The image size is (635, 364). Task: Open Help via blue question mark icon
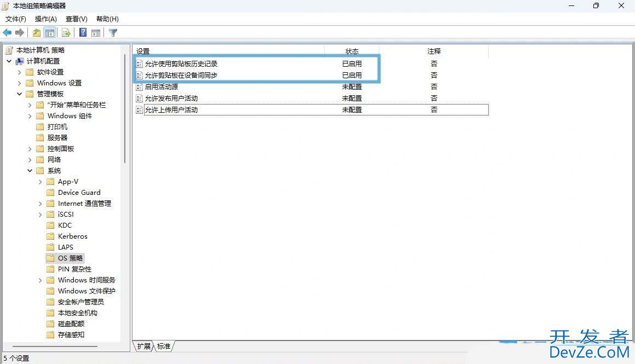coord(83,33)
